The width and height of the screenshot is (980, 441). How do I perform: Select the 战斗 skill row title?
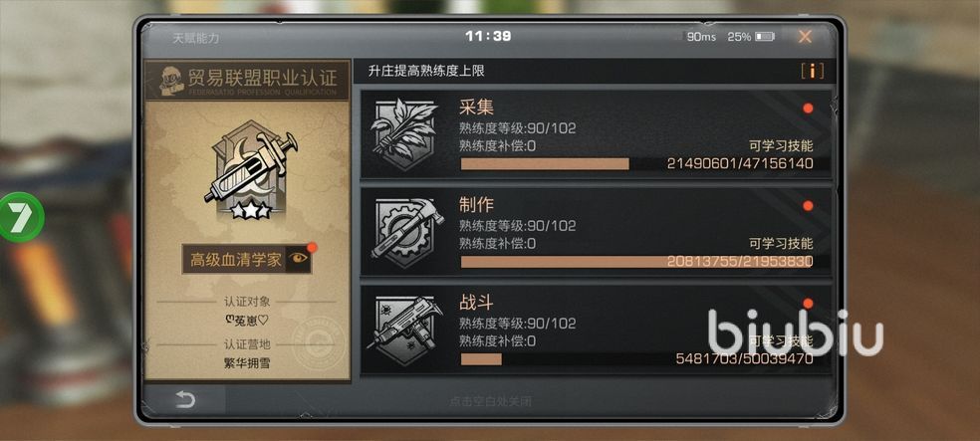pos(476,303)
